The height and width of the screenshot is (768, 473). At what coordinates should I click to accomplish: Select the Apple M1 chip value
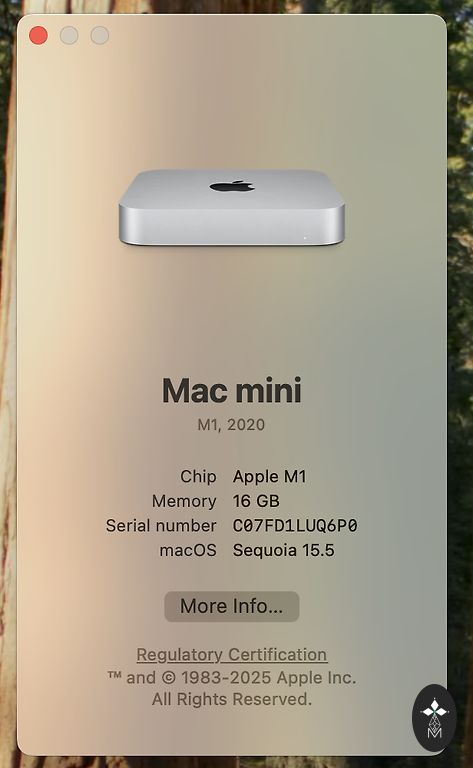point(269,477)
